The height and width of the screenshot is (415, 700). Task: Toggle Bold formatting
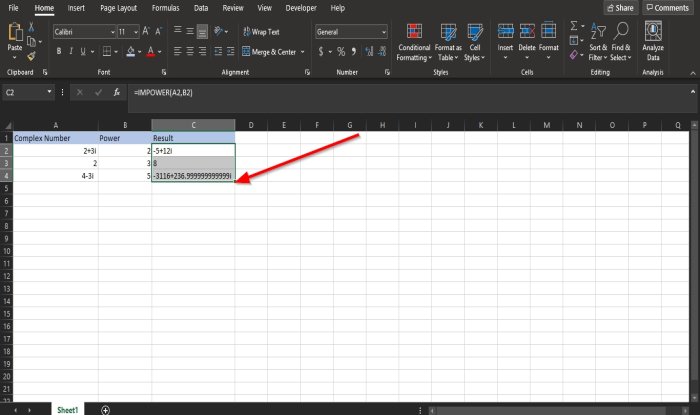pyautogui.click(x=59, y=51)
